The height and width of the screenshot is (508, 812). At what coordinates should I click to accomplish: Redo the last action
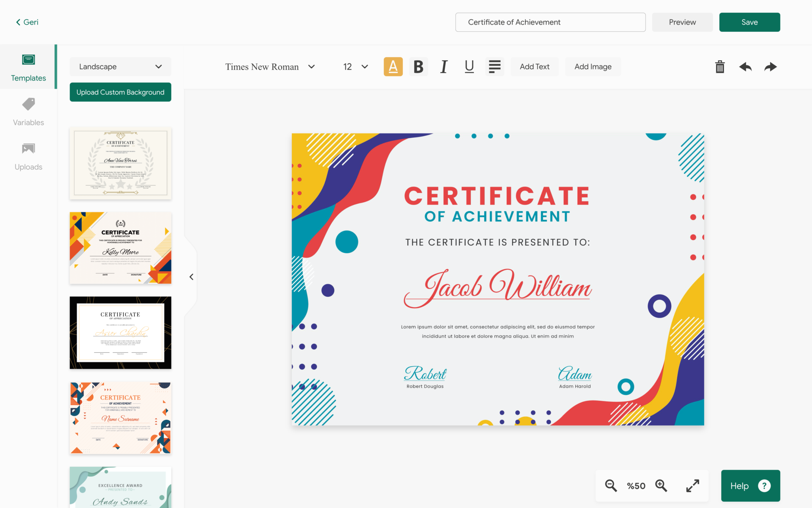pos(770,67)
